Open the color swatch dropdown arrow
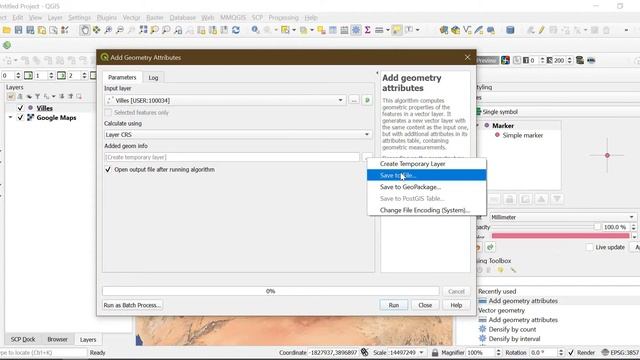 [634, 236]
